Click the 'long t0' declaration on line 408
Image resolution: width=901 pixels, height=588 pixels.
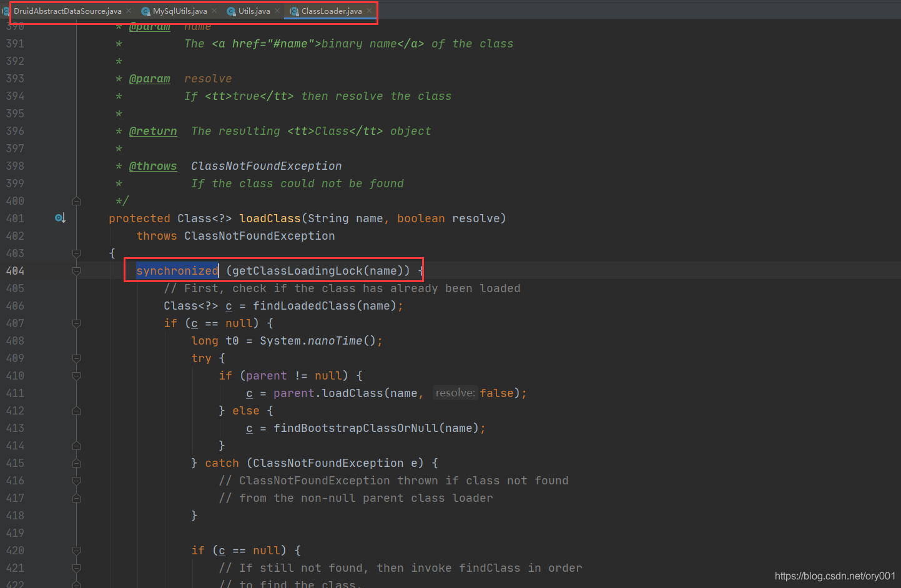[x=215, y=341]
